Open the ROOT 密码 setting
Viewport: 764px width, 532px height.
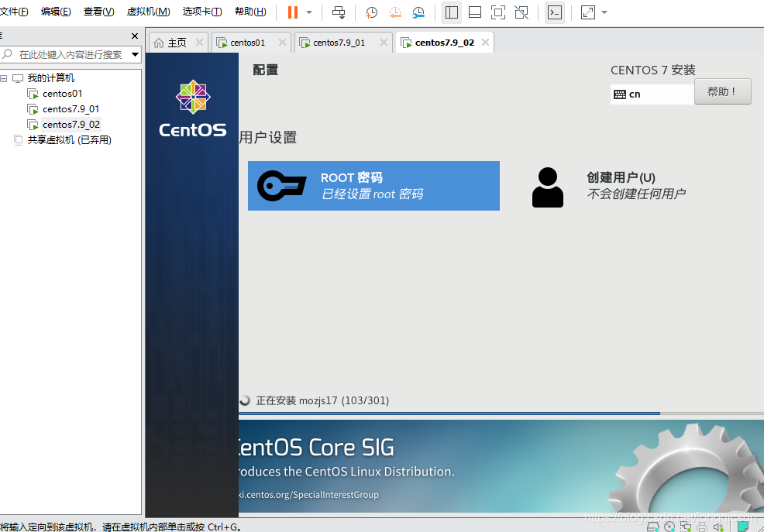click(373, 186)
